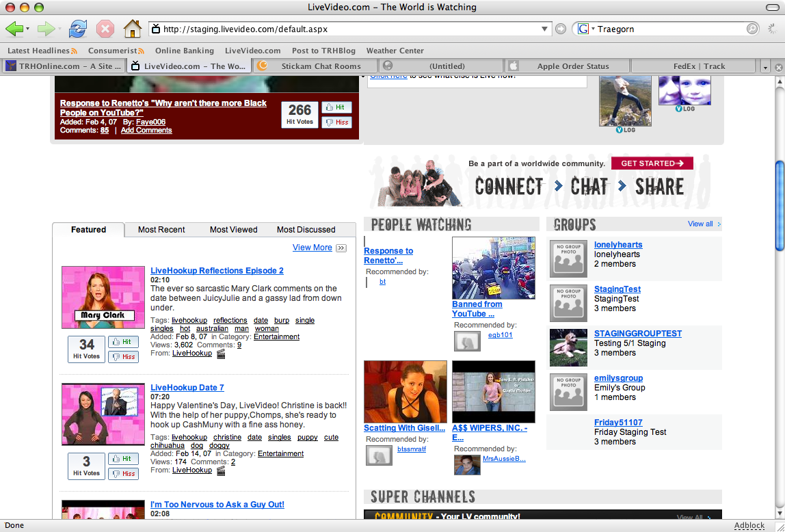Open the Home page icon
Image resolution: width=785 pixels, height=532 pixels.
[x=133, y=29]
